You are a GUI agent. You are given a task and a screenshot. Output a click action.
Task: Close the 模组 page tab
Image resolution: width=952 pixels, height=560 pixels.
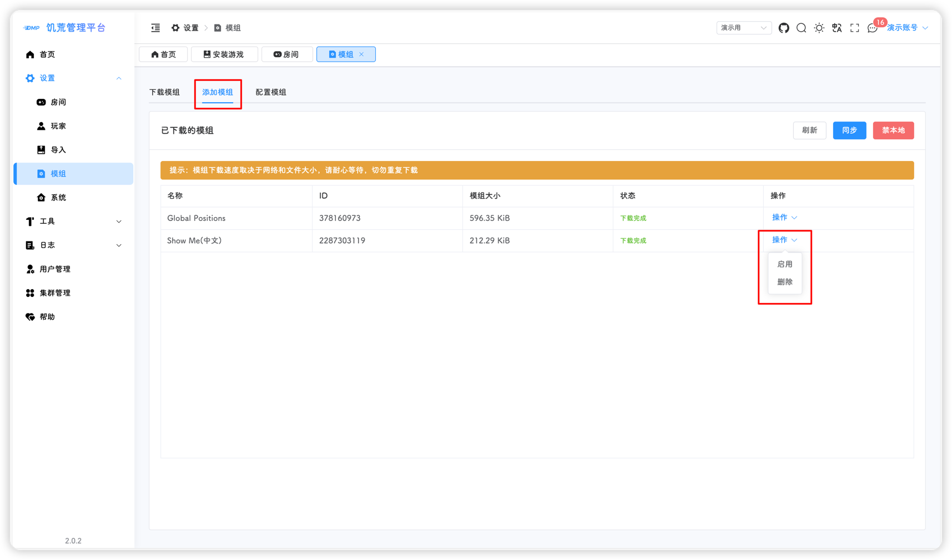[x=361, y=54]
